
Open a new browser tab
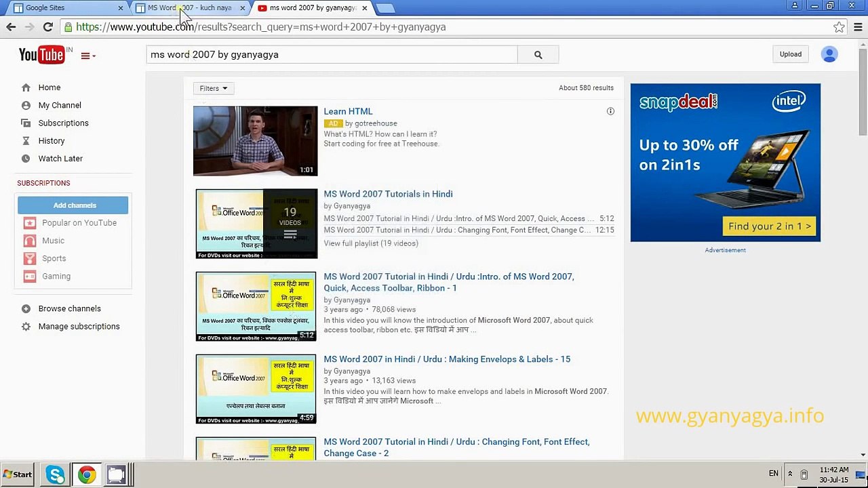point(385,8)
